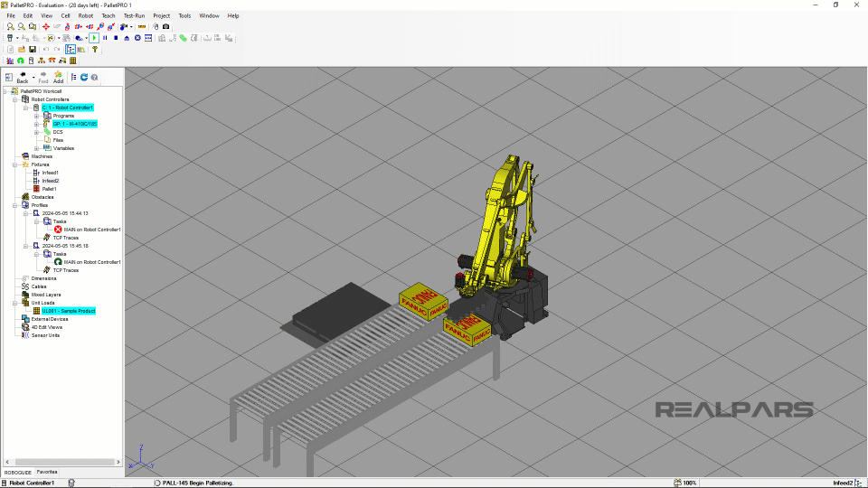Open the Cell menu
Image resolution: width=868 pixels, height=488 pixels.
pyautogui.click(x=65, y=16)
